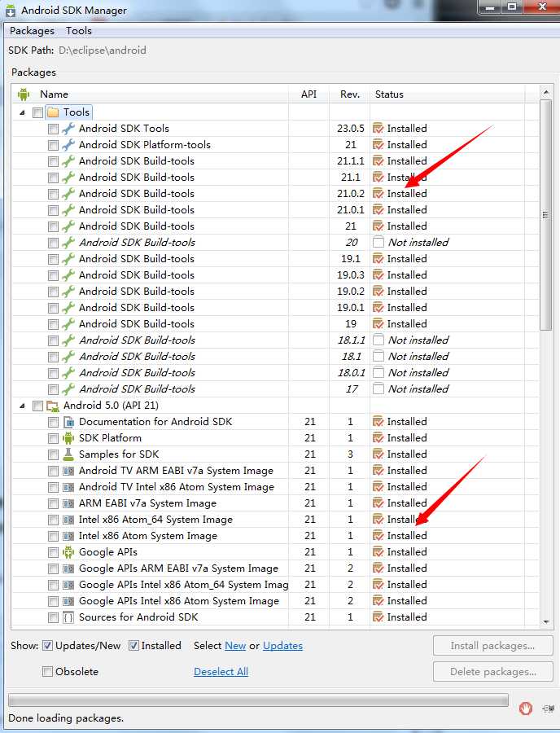This screenshot has height=733, width=560.
Task: Check the Android SDK Tools checkbox
Action: (x=53, y=129)
